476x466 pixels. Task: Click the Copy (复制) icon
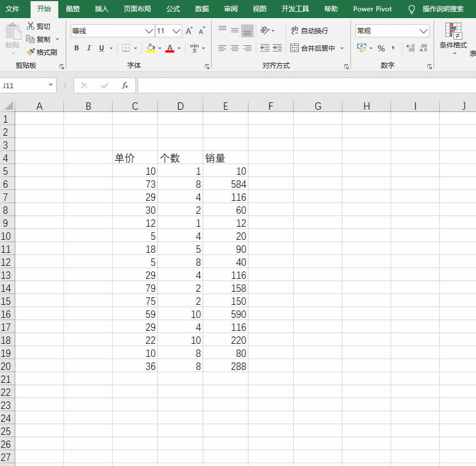tap(30, 39)
